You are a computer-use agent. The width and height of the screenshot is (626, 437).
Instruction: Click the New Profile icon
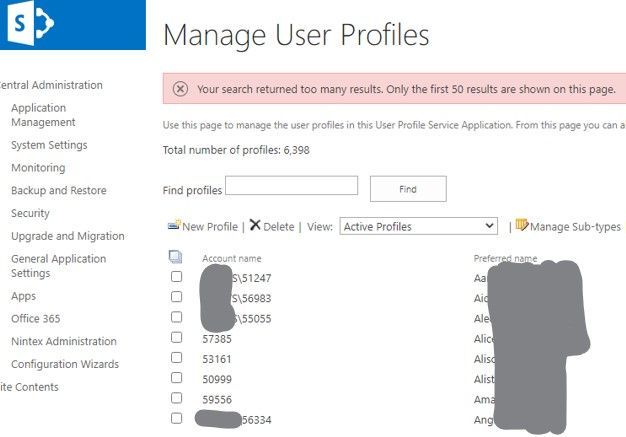coord(174,226)
